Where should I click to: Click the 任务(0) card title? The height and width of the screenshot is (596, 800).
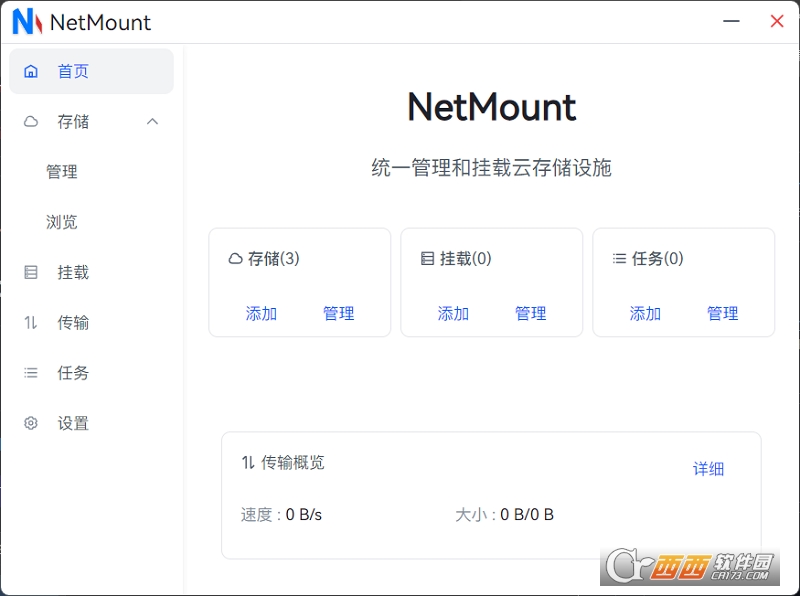(657, 259)
